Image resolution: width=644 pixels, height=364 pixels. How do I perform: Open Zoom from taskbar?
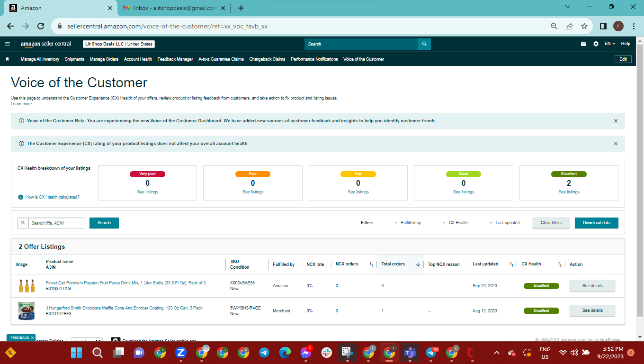pyautogui.click(x=180, y=353)
